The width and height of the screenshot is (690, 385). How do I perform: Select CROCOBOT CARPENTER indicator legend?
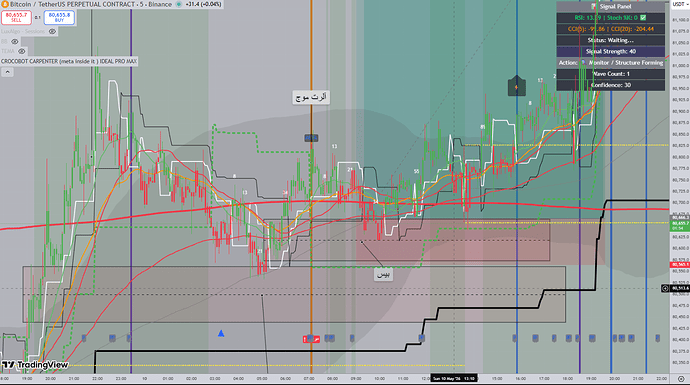tap(69, 62)
